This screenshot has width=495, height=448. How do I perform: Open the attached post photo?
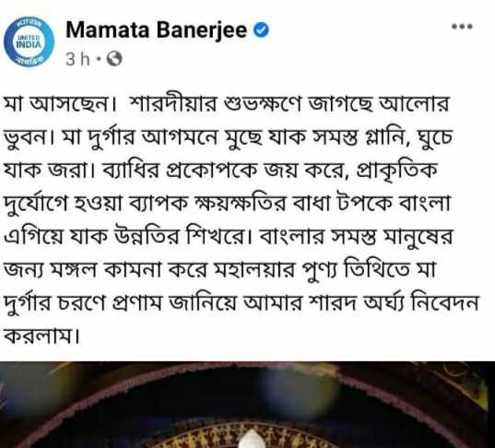tap(247, 405)
